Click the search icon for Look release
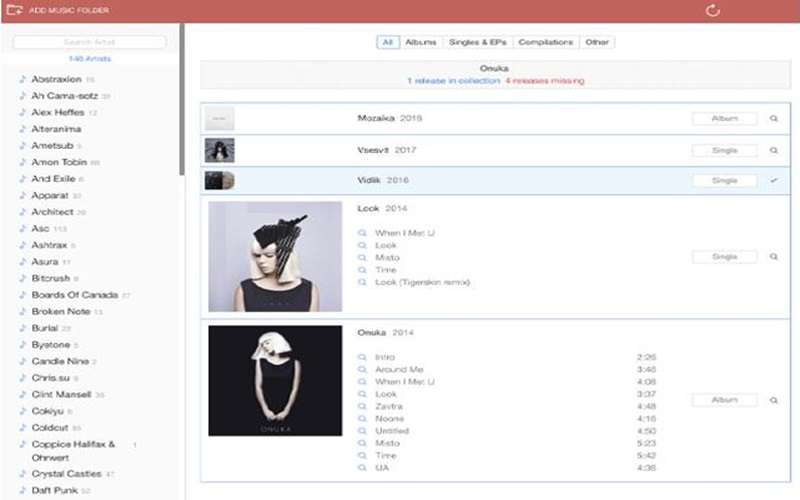This screenshot has height=500, width=800. click(x=773, y=257)
